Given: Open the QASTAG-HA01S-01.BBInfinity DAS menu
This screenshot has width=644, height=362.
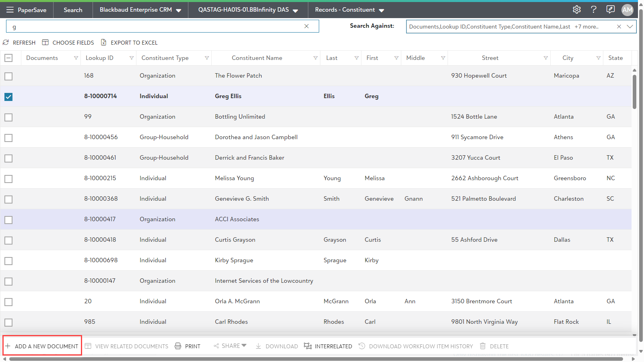Looking at the screenshot, I should pos(295,10).
